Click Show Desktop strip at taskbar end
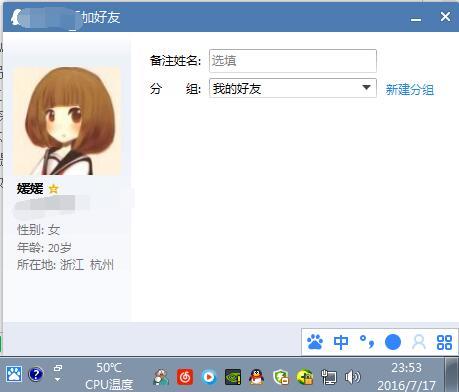Image resolution: width=459 pixels, height=392 pixels. pos(452,375)
